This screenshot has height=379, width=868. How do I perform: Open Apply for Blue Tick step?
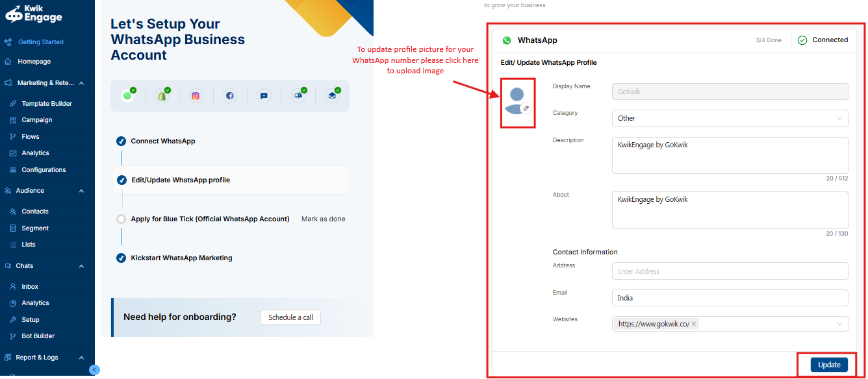[210, 219]
